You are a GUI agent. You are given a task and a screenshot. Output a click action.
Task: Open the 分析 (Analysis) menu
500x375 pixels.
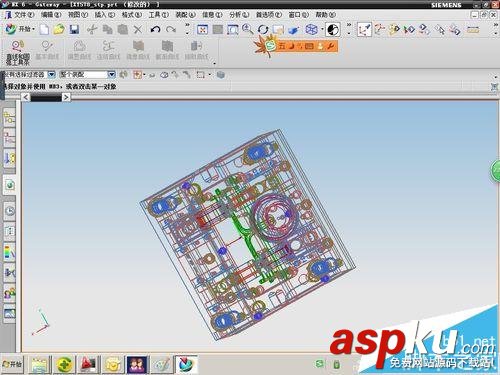pos(239,15)
